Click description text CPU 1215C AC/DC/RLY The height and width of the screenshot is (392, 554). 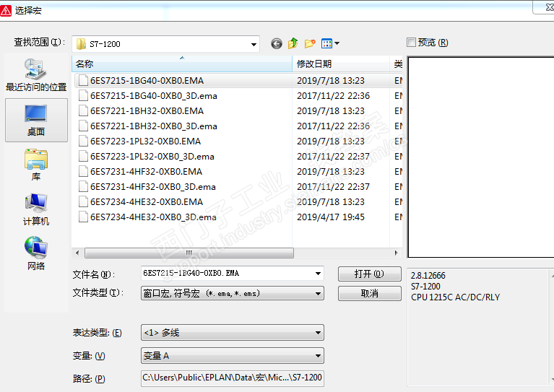coord(456,297)
